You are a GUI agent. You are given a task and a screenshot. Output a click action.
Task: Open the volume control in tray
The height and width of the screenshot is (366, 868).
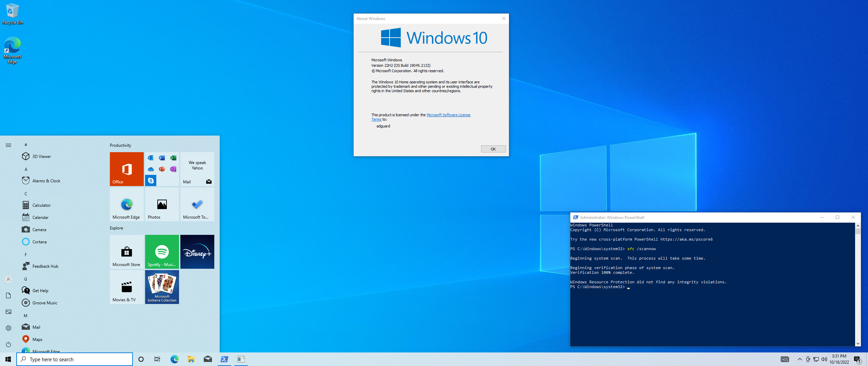pos(824,359)
